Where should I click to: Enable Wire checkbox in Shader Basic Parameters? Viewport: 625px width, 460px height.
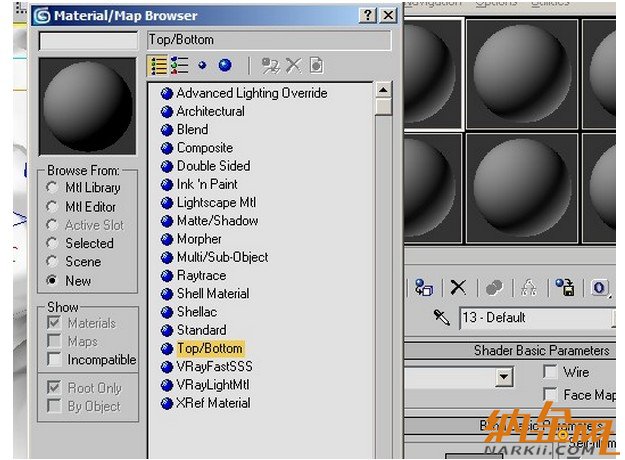(550, 372)
